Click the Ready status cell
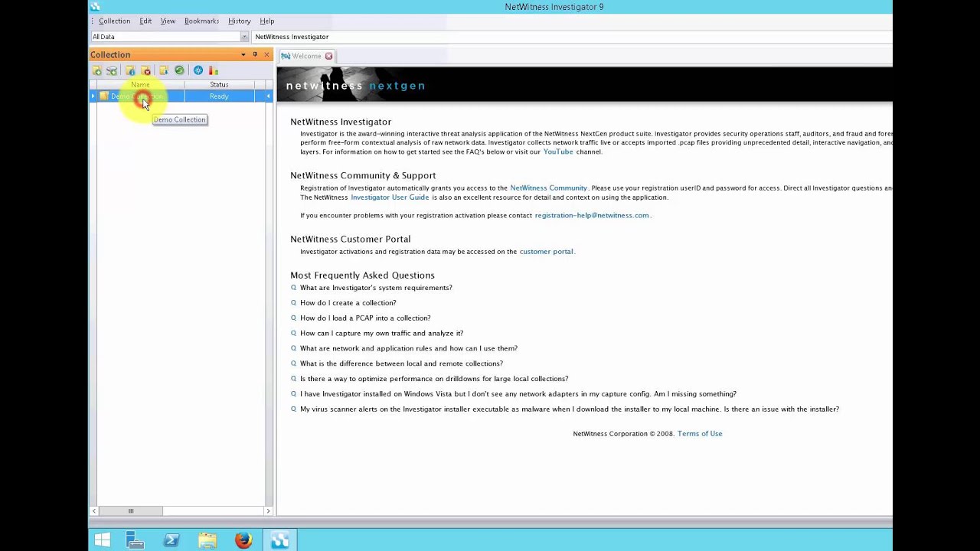Screen dimensions: 980x551 coord(219,96)
